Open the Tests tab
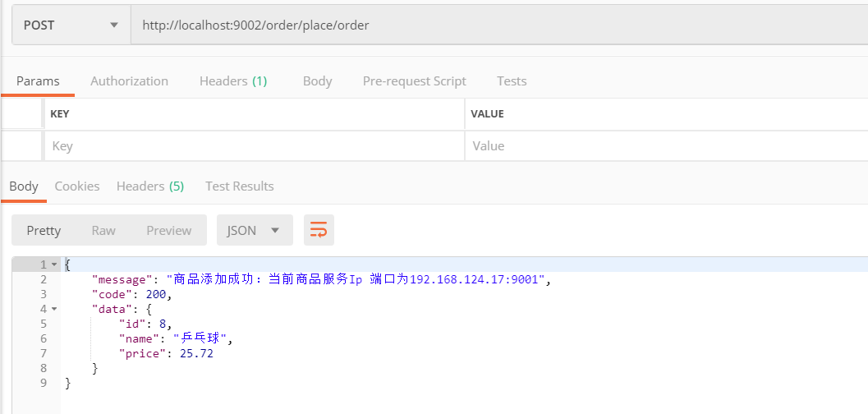The image size is (868, 414). pyautogui.click(x=512, y=81)
